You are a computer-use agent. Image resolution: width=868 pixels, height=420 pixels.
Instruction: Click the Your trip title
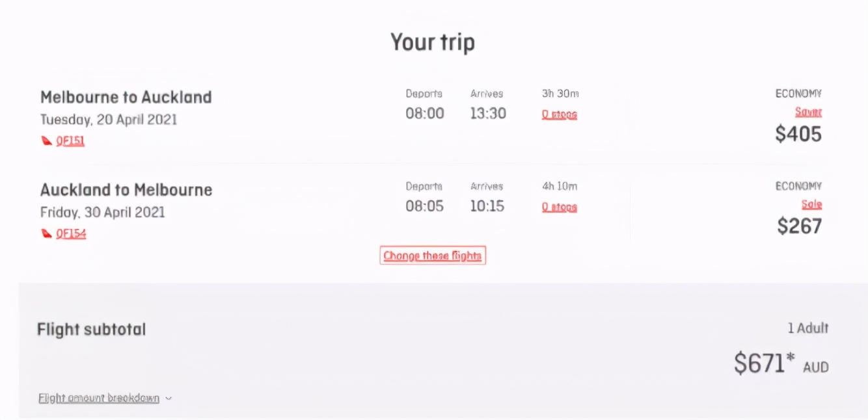[433, 42]
